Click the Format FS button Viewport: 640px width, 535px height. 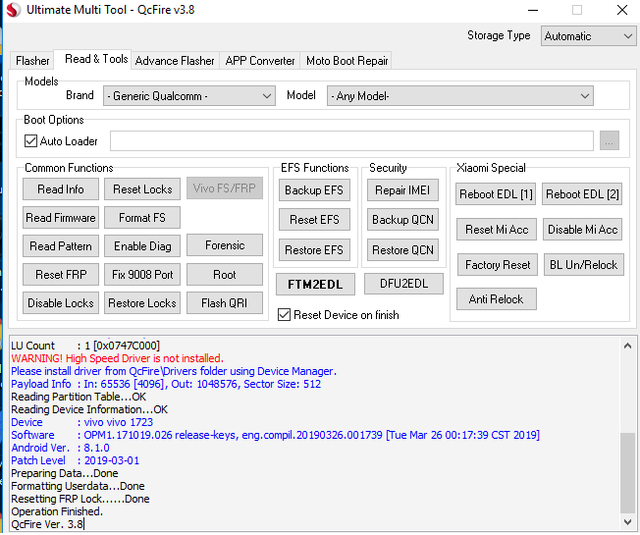point(142,218)
